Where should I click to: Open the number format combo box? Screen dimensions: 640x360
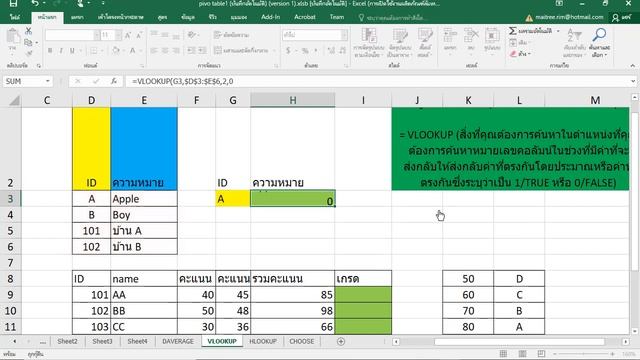tap(315, 35)
